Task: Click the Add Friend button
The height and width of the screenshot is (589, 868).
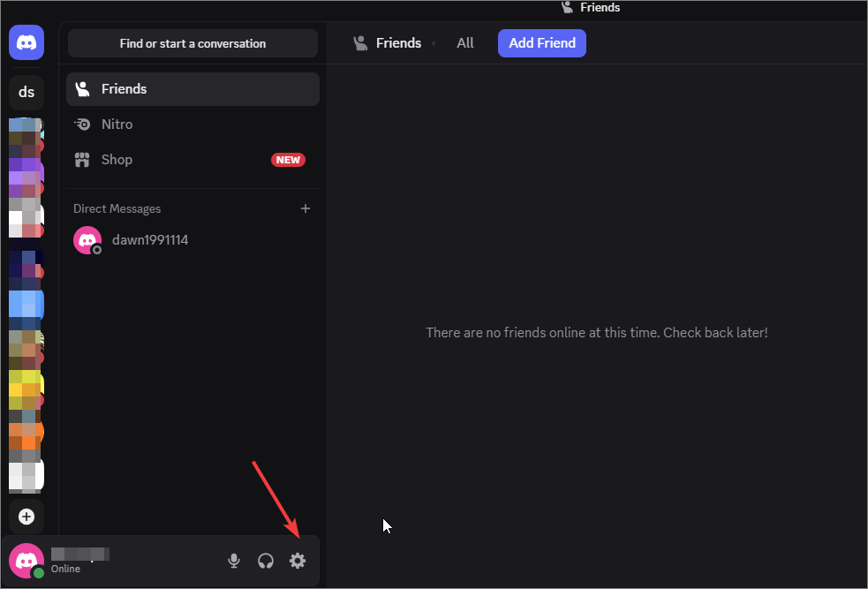Action: (541, 42)
